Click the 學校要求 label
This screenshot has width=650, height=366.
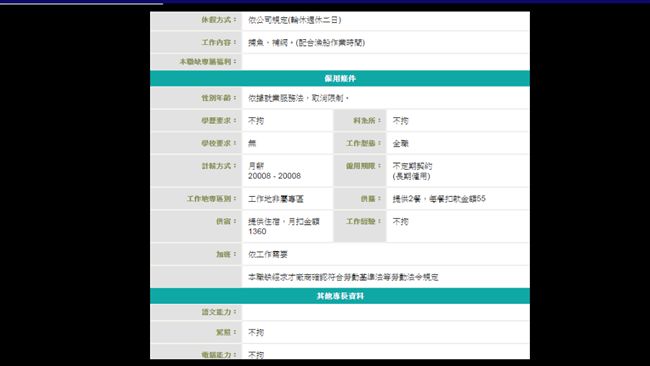219,143
